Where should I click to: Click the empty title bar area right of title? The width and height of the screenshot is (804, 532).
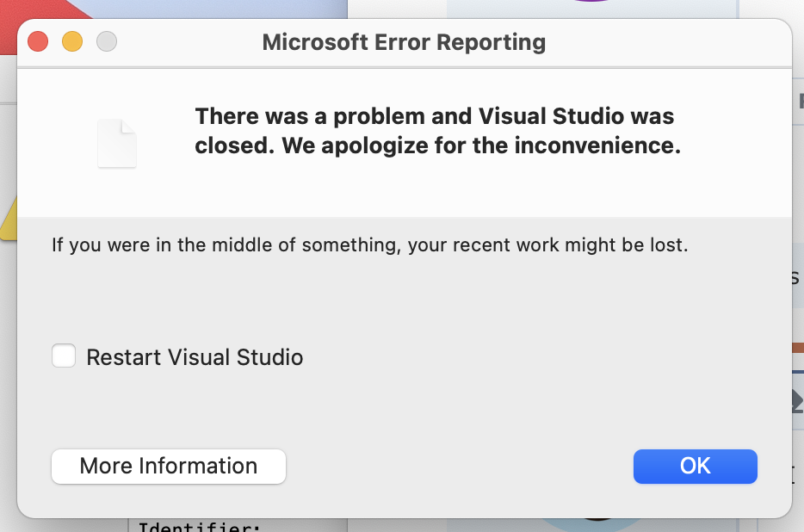666,42
